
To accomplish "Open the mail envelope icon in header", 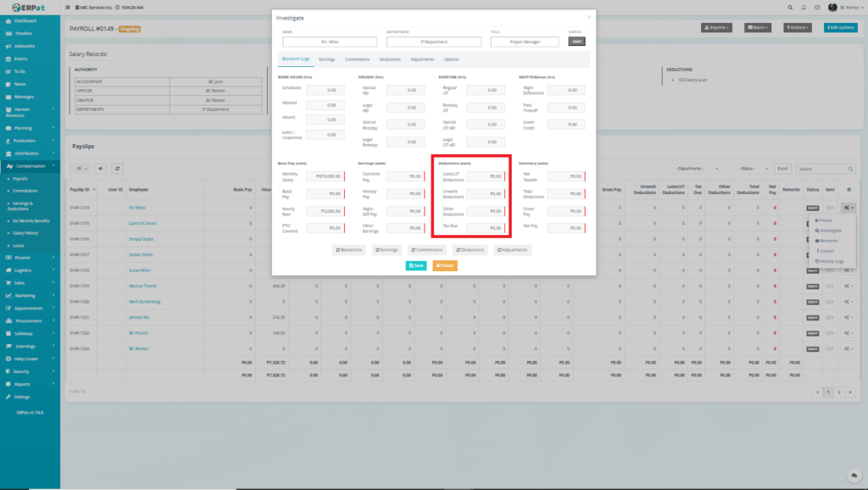I will (x=816, y=7).
